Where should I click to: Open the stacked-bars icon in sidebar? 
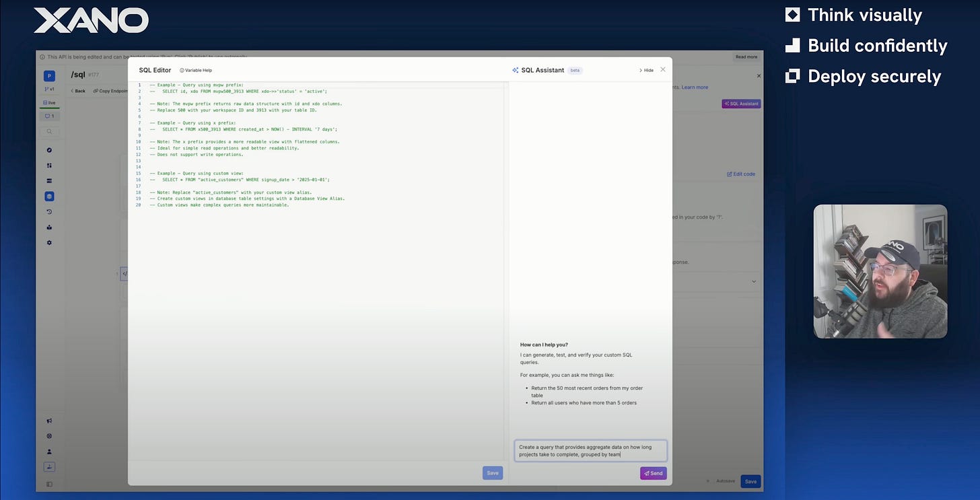click(x=49, y=181)
